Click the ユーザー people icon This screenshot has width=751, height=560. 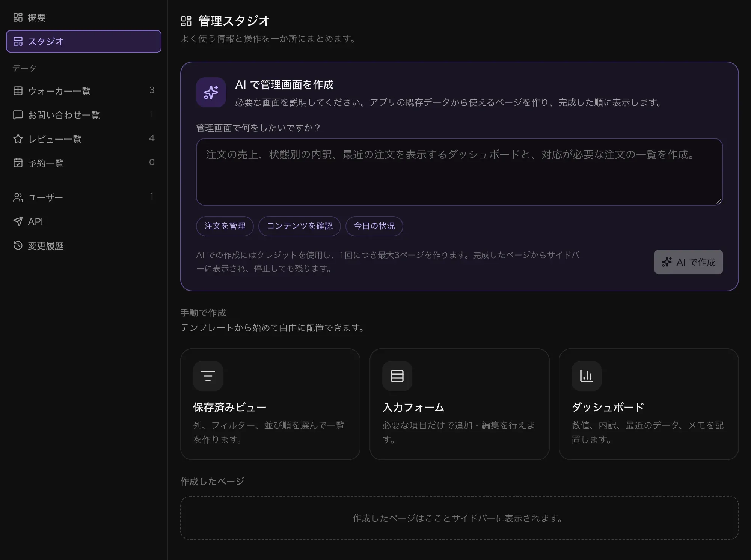click(x=18, y=197)
